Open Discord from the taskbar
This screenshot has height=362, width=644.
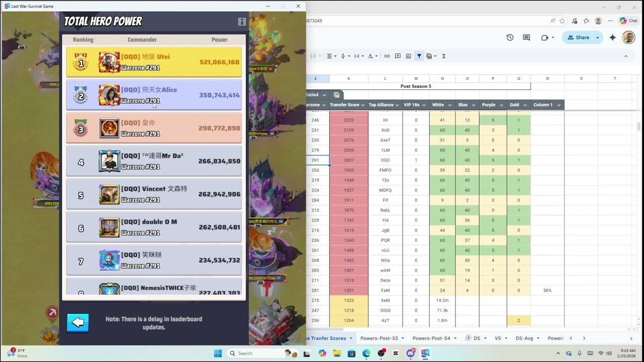[410, 353]
